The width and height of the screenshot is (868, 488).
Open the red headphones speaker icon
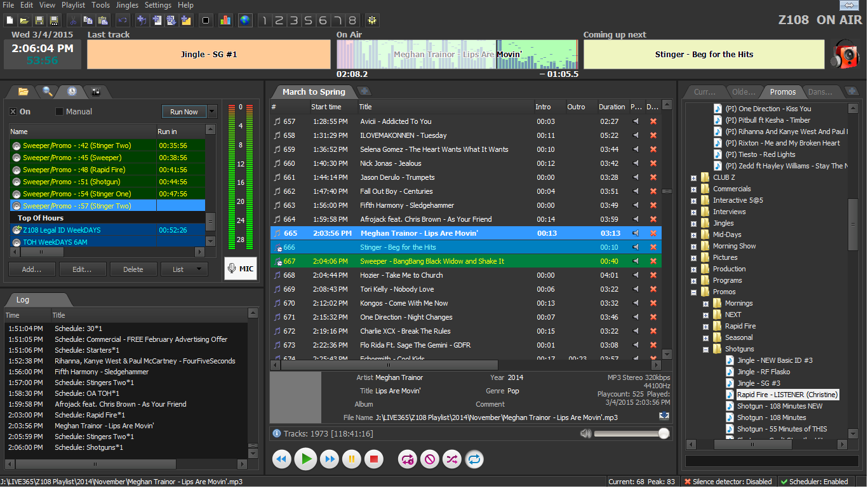click(845, 55)
